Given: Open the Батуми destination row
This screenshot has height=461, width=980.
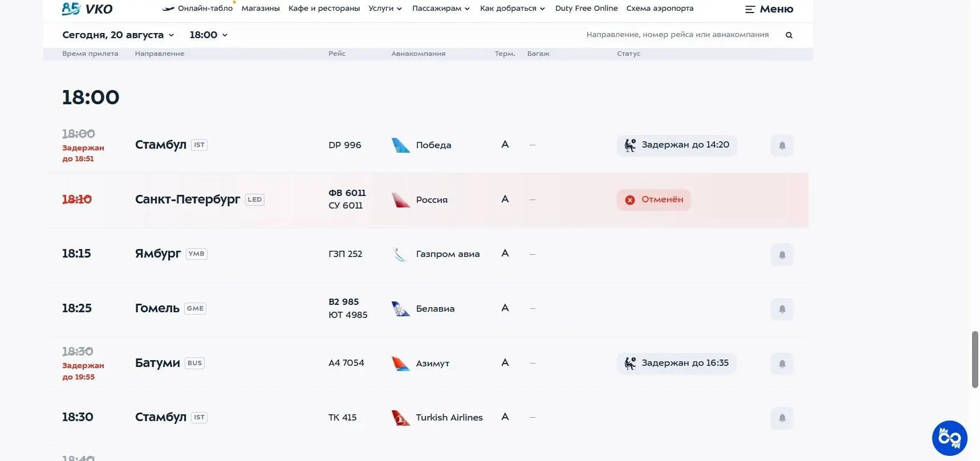Looking at the screenshot, I should point(428,364).
